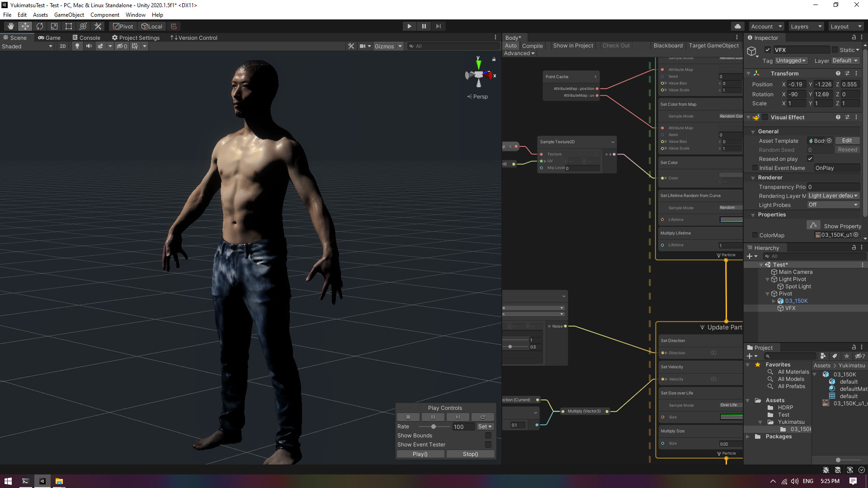
Task: Toggle scene lighting bulb icon
Action: tap(77, 46)
